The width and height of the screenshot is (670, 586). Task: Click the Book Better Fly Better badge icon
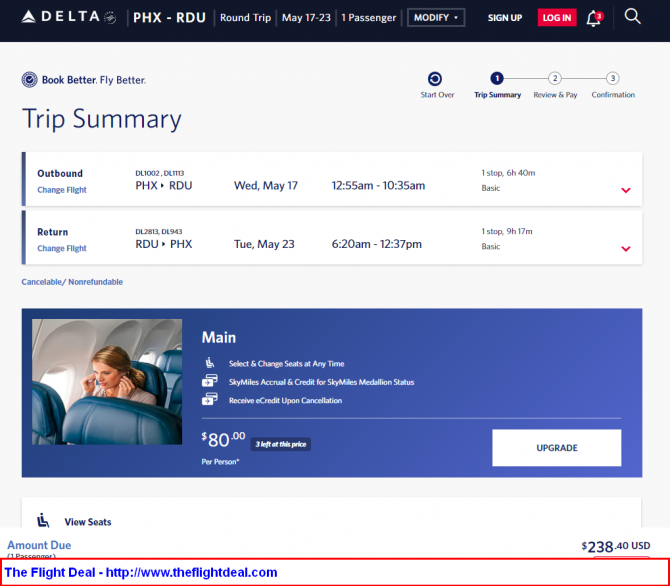coord(29,80)
